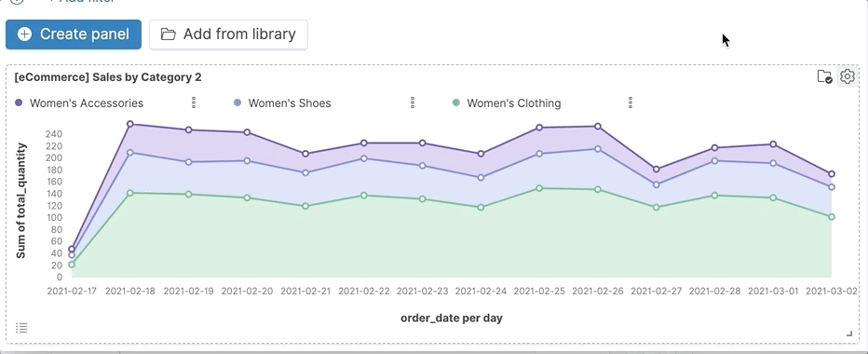Image resolution: width=868 pixels, height=354 pixels.
Task: Open panel options gear icon
Action: (847, 76)
